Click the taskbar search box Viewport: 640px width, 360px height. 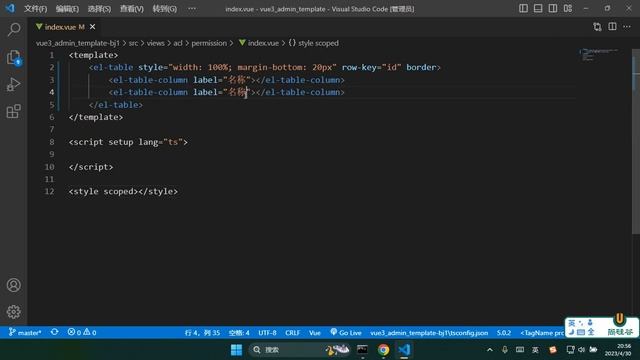[x=300, y=350]
